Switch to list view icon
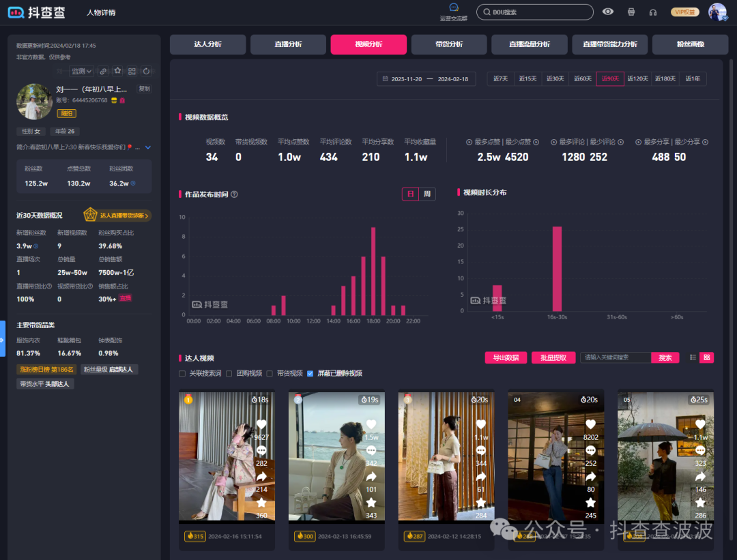 [693, 357]
